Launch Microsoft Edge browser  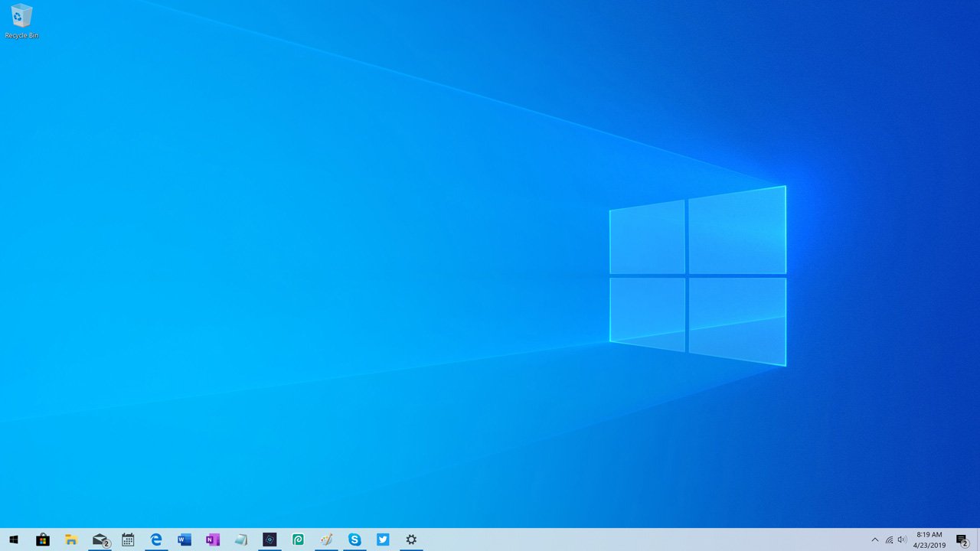coord(156,540)
